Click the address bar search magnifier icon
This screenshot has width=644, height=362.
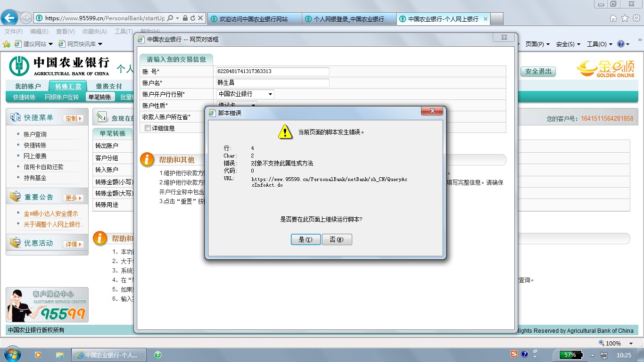[170, 18]
